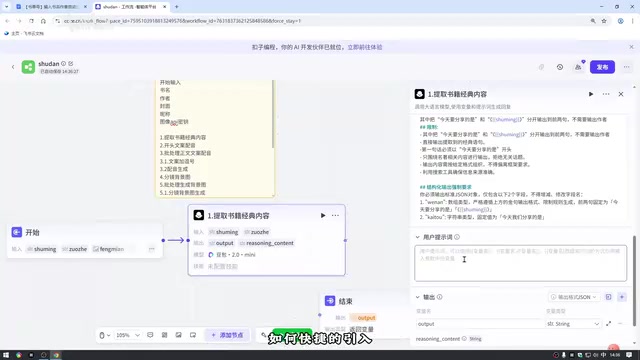This screenshot has width=640, height=360.
Task: Open the Windows Start menu
Action: tap(6, 355)
